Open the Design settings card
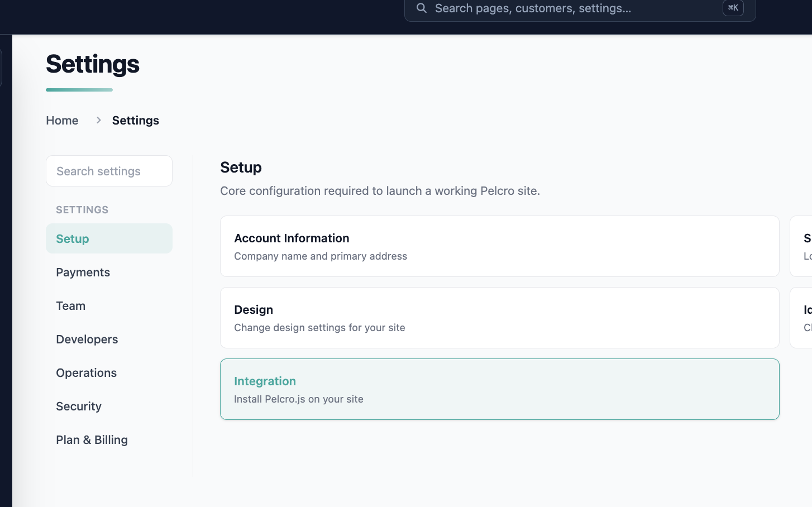This screenshot has width=812, height=507. 500,318
